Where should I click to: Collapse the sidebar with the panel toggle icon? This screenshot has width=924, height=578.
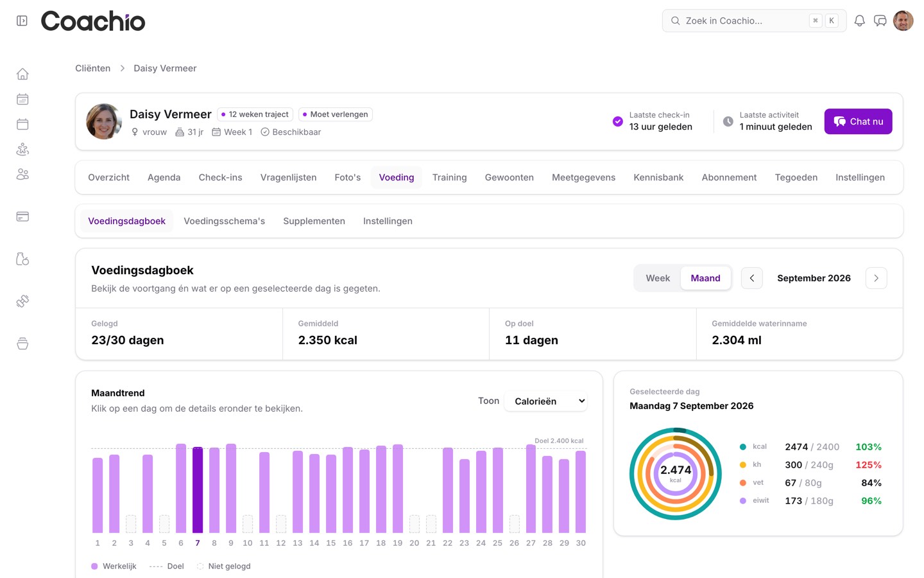[x=22, y=21]
